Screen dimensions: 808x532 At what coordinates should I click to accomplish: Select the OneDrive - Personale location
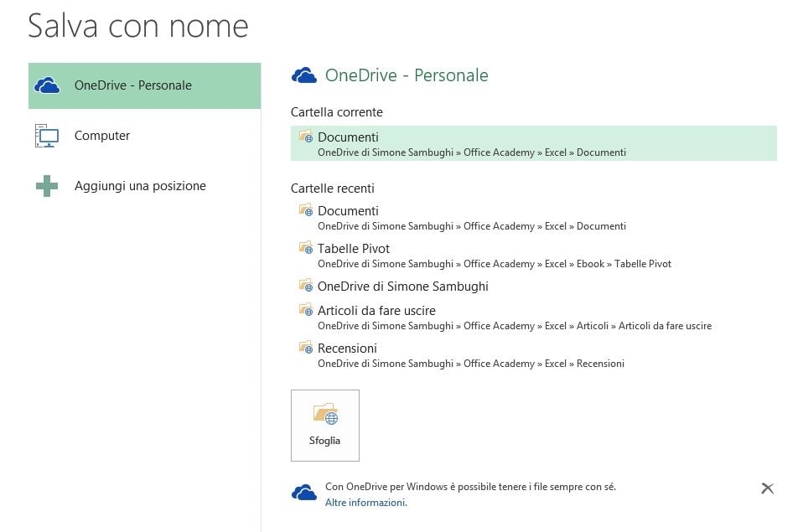tap(144, 85)
